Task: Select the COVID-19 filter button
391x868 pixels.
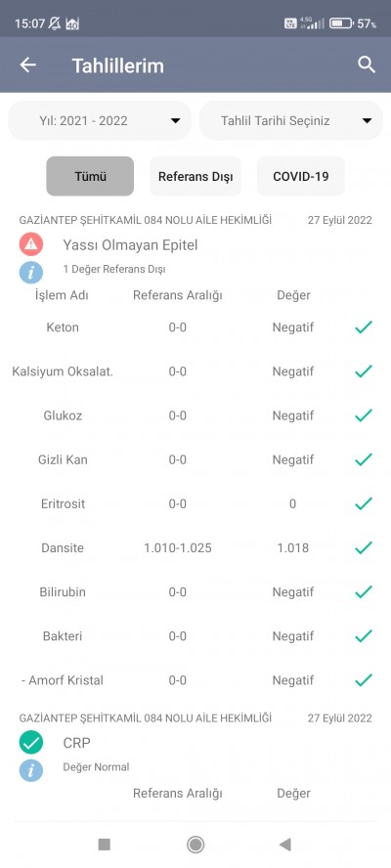Action: (301, 177)
